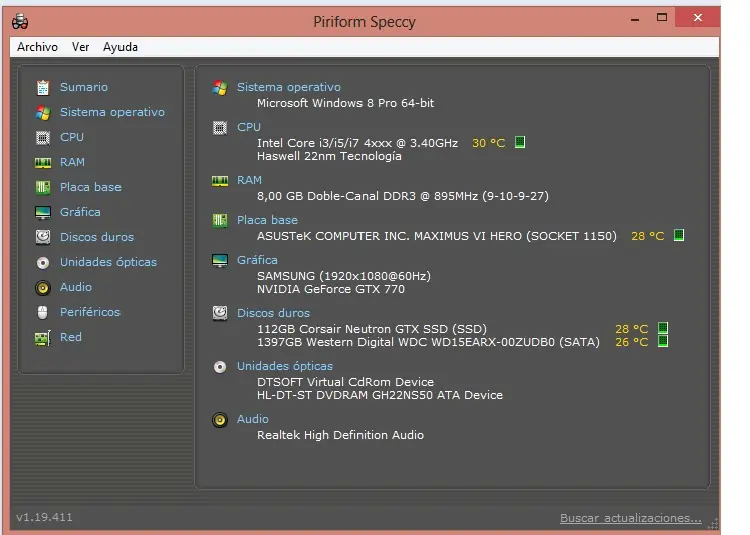The width and height of the screenshot is (750, 535).
Task: Click the HL-DT-ST DVDRAM GH22NS50 ATA Device entry
Action: 380,395
